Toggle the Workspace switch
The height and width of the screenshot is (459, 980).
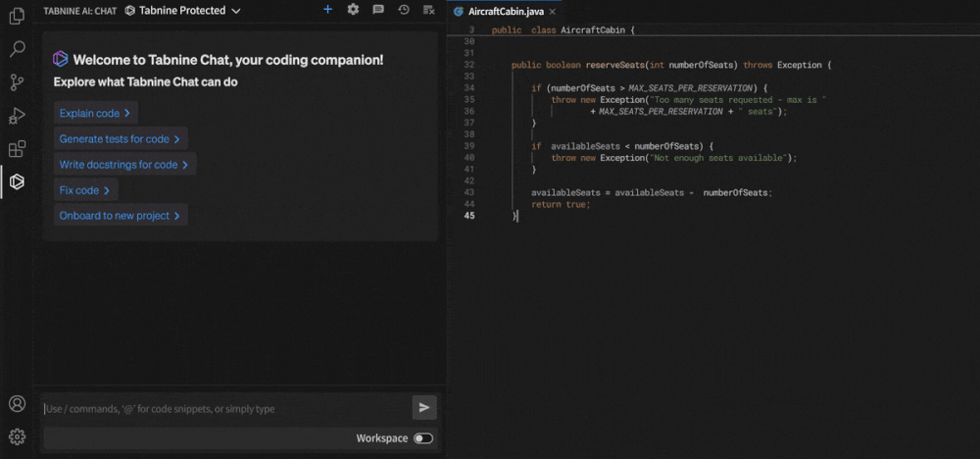point(423,438)
